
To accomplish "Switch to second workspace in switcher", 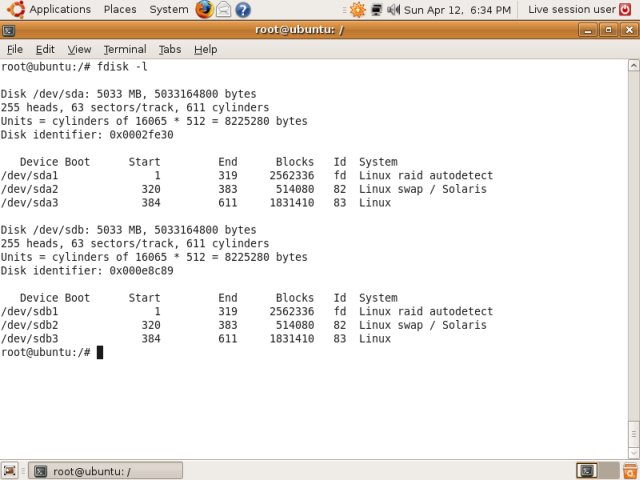I will tap(609, 471).
